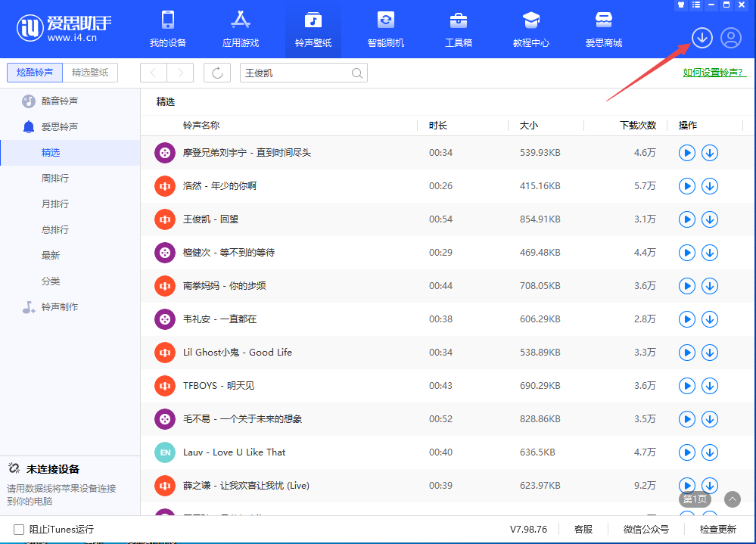
Task: Go to 应用游戏 apps section
Action: point(241,29)
